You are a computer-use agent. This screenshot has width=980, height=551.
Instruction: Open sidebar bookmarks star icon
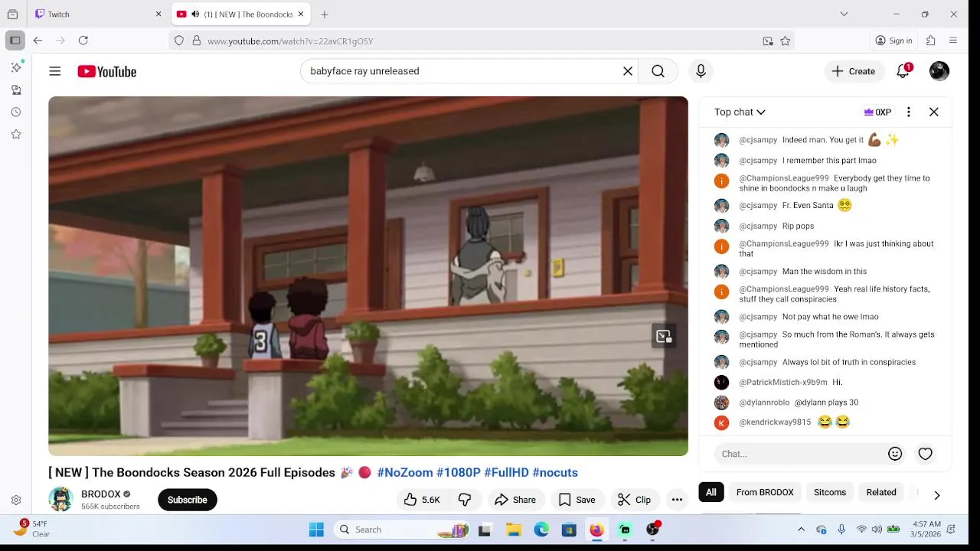point(16,134)
